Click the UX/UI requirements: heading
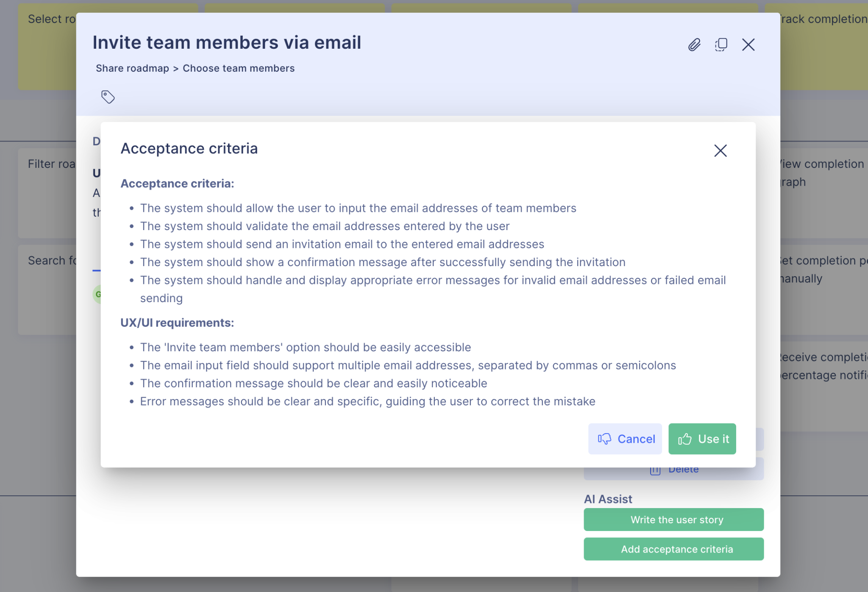The height and width of the screenshot is (592, 868). [x=177, y=322]
